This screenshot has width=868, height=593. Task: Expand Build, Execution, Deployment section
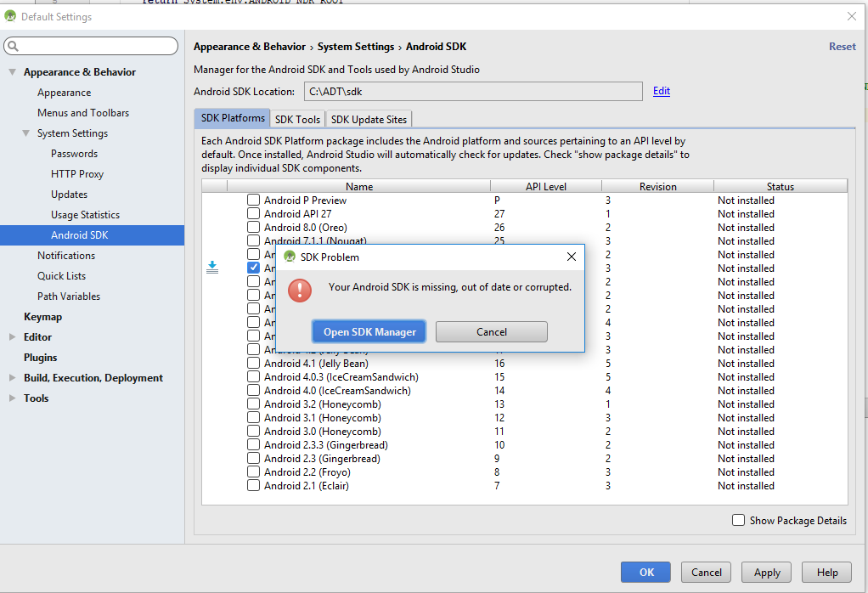[x=11, y=377]
